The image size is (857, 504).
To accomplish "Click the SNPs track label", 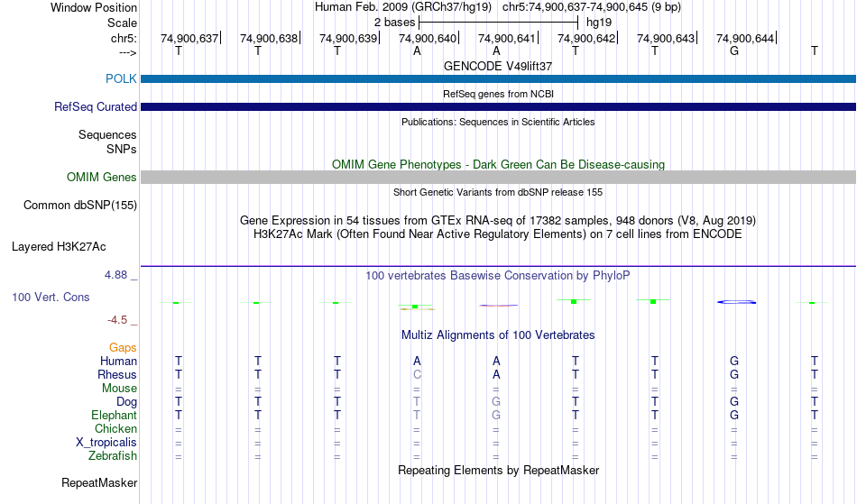I will (122, 149).
